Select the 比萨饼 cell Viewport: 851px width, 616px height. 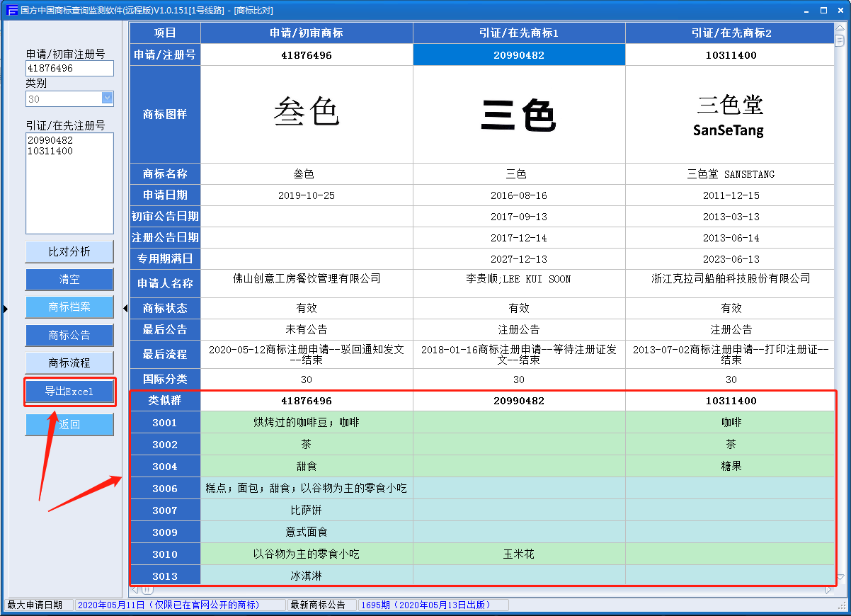307,511
